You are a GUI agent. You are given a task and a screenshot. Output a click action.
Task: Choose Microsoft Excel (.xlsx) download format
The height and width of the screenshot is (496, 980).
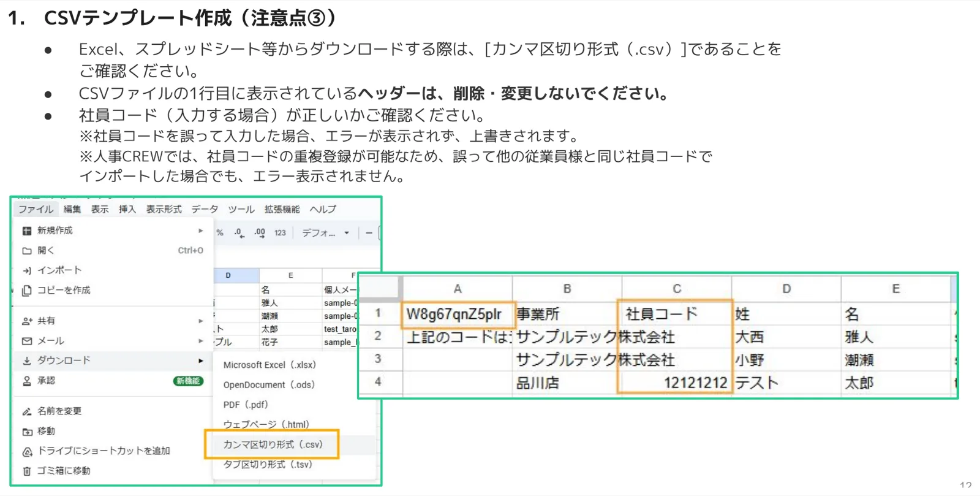[x=269, y=365]
